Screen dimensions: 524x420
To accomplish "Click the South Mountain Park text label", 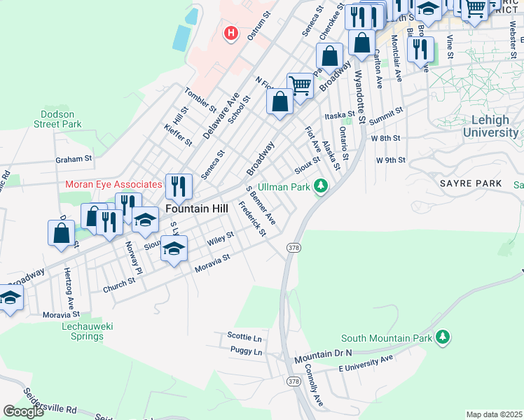I will [387, 338].
